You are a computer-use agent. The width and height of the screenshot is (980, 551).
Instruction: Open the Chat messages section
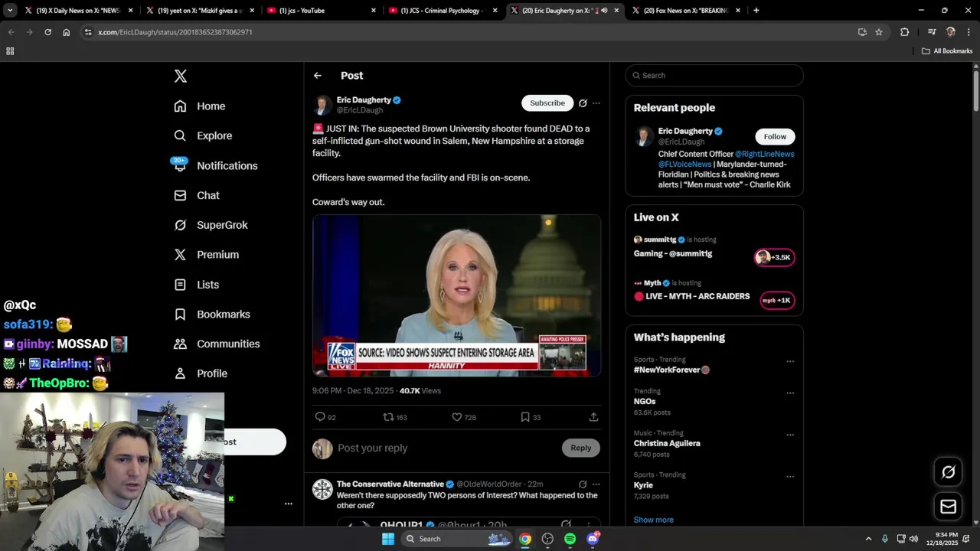(x=197, y=195)
